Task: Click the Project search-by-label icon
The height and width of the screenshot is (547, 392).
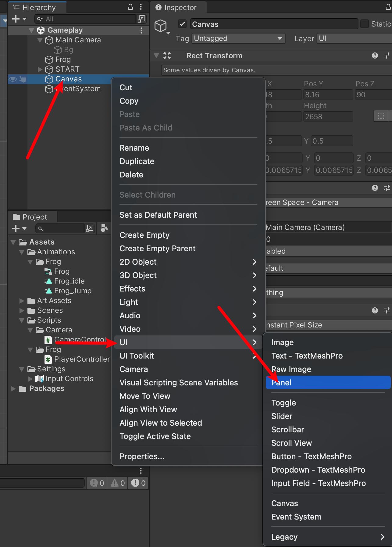Action: [x=104, y=228]
